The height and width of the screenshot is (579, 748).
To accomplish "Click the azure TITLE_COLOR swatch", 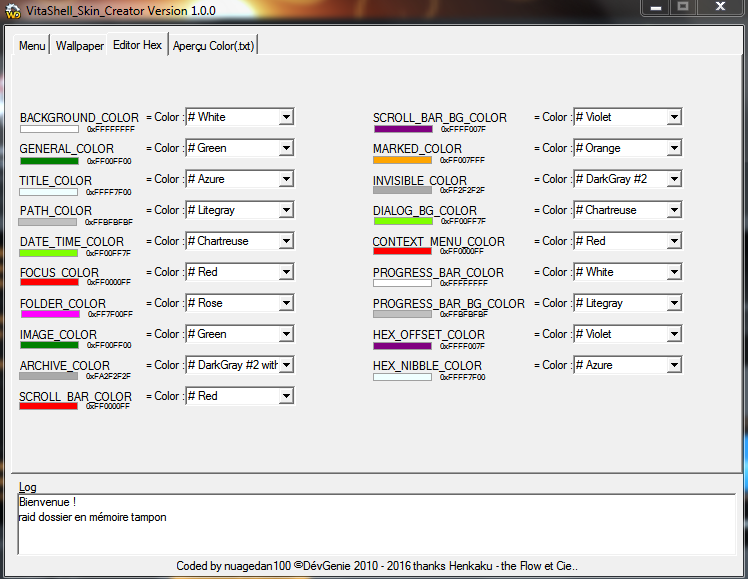I will point(48,192).
